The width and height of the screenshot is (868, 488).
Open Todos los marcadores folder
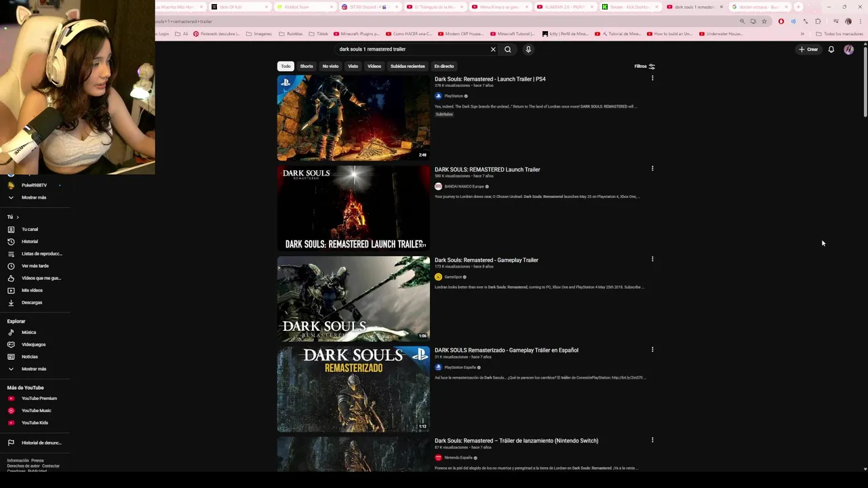[840, 34]
